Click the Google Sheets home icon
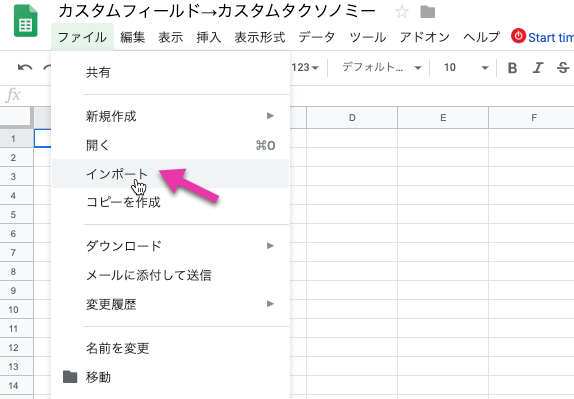The height and width of the screenshot is (399, 574). click(x=26, y=21)
